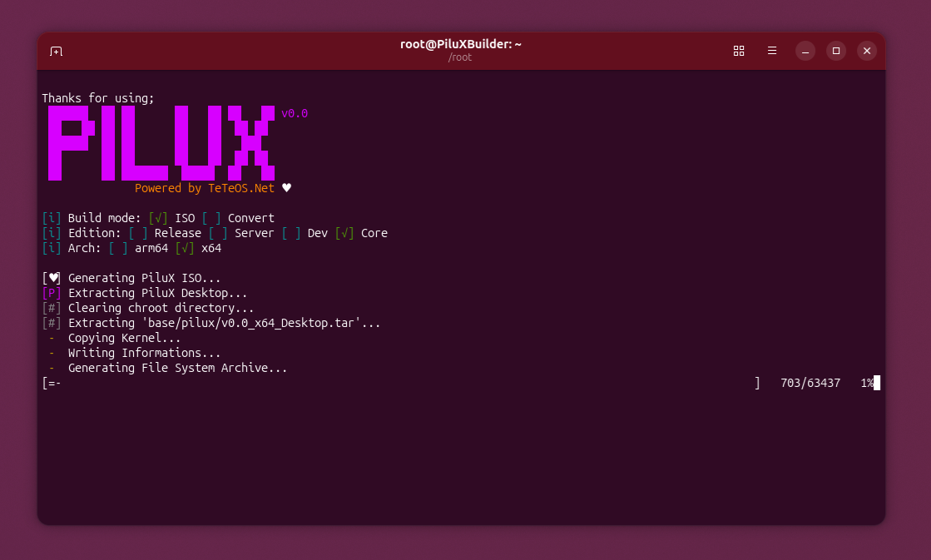931x560 pixels.
Task: Click the unchecked Dev edition box
Action: tap(291, 233)
